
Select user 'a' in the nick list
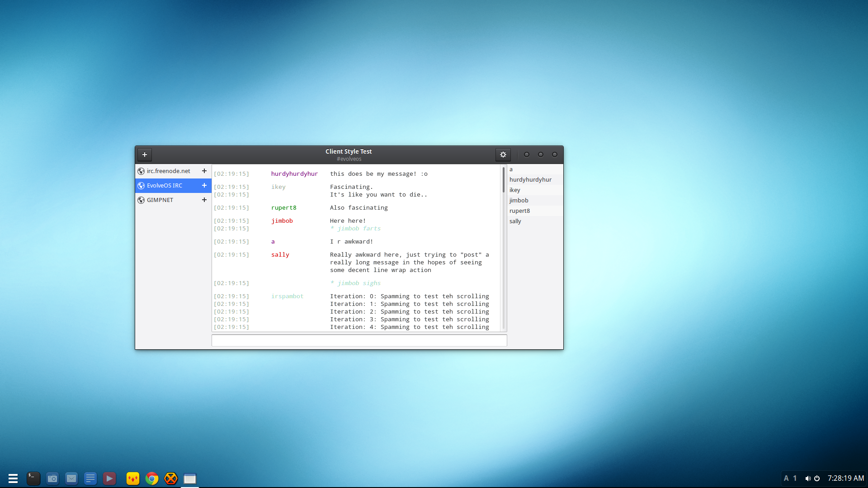535,169
